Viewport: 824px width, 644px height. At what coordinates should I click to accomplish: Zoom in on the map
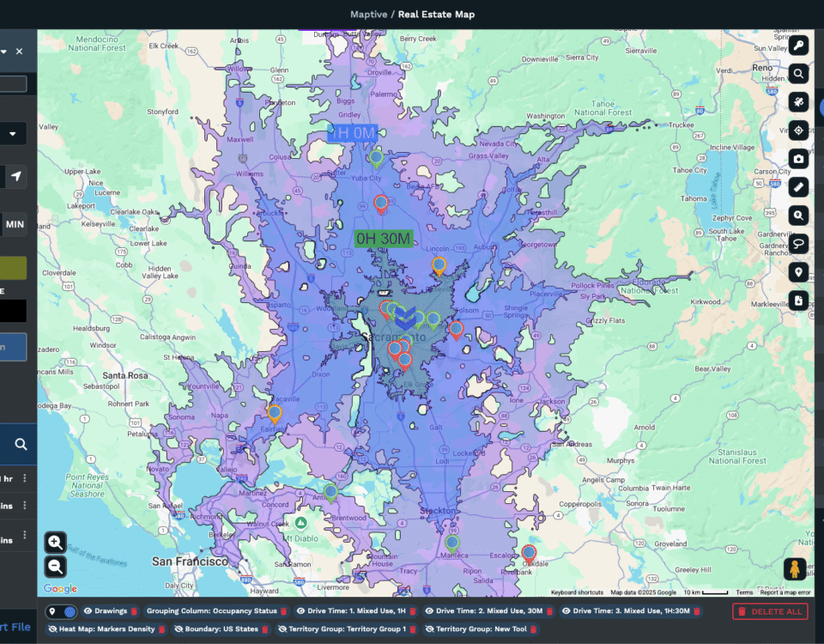(56, 542)
